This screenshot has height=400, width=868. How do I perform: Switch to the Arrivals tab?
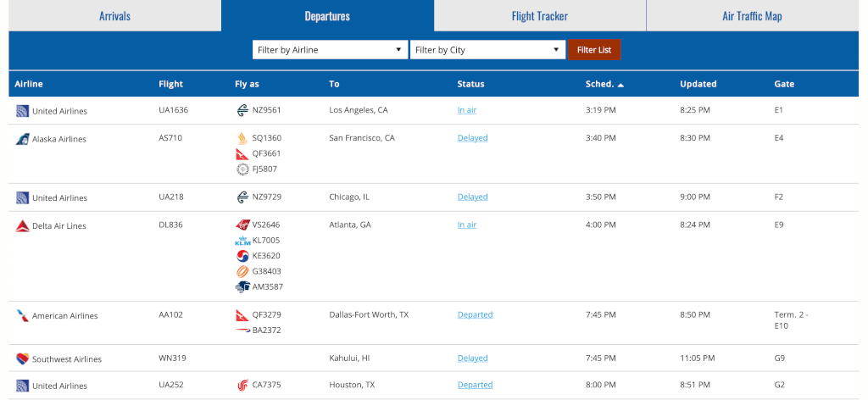[114, 15]
